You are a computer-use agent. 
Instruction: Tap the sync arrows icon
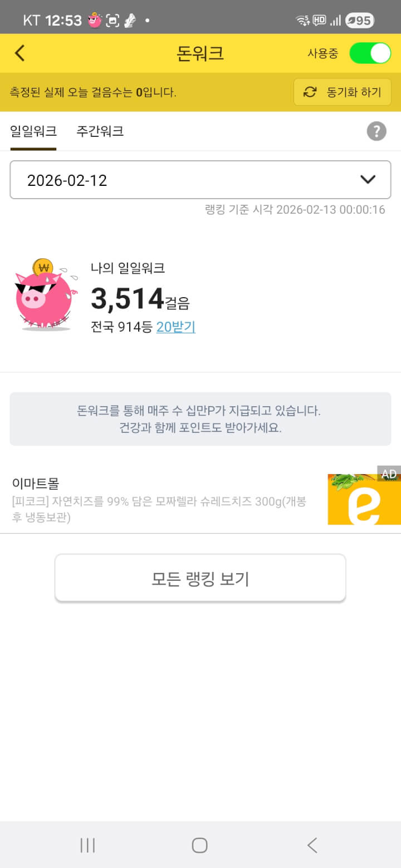click(x=310, y=92)
